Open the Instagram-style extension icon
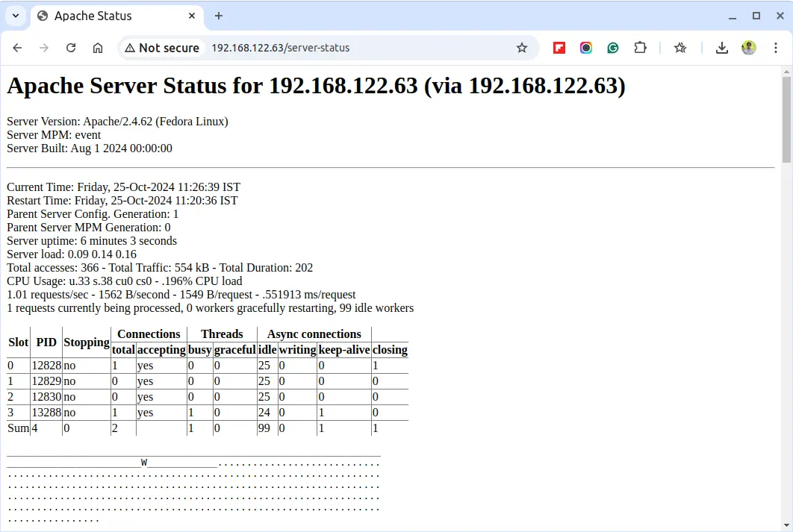The image size is (793, 532). (586, 47)
